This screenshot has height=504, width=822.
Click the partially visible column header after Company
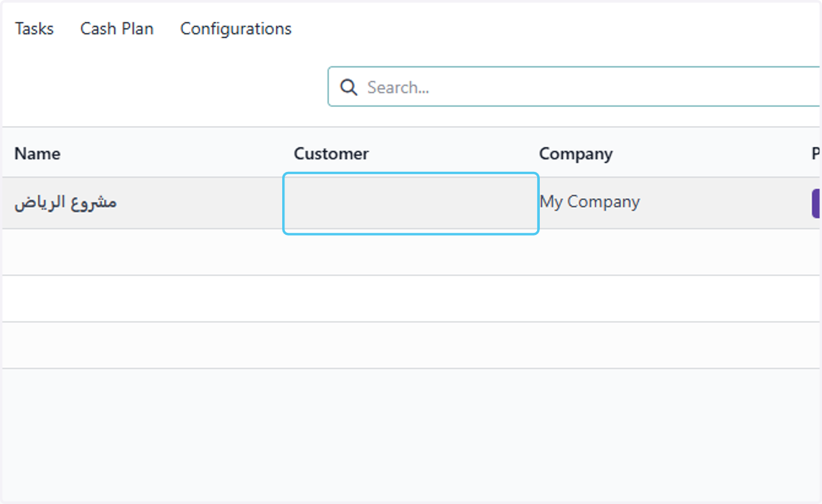coord(817,153)
